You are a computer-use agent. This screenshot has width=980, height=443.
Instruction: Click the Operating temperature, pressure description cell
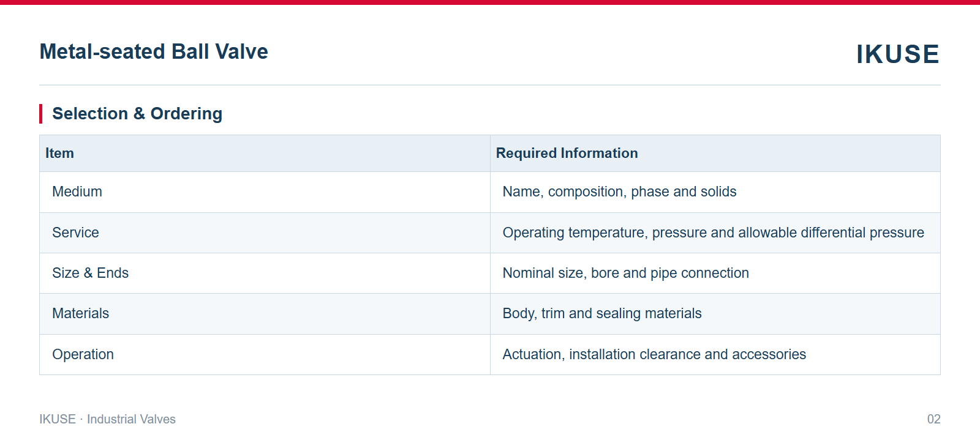click(x=715, y=233)
